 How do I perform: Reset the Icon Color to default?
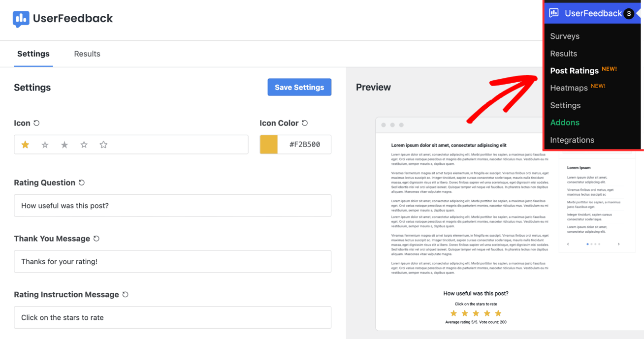(x=305, y=123)
